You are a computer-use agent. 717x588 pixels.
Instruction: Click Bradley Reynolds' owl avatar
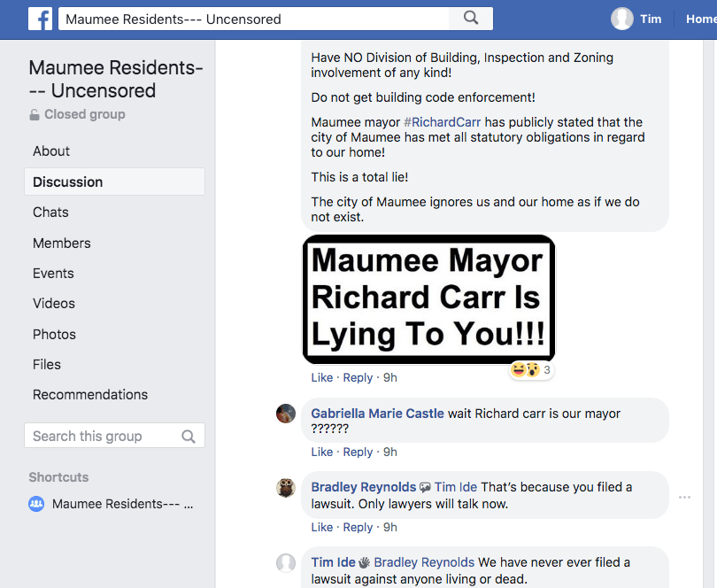286,488
